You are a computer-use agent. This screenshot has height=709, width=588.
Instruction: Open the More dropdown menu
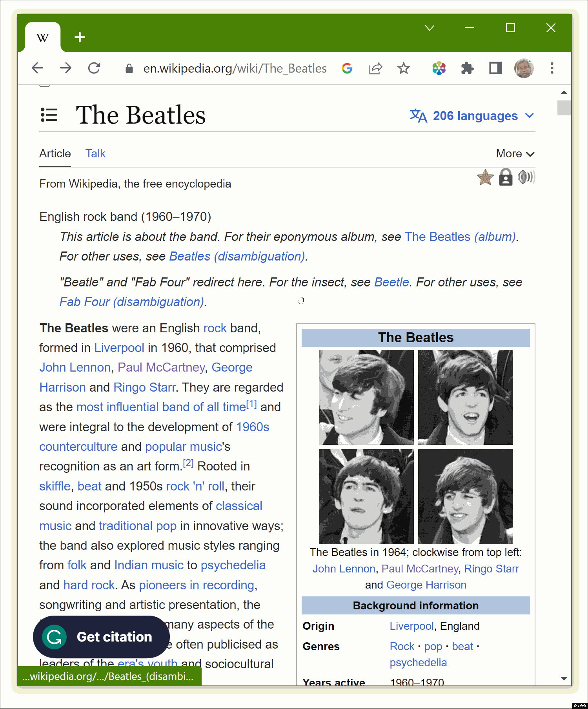click(515, 154)
